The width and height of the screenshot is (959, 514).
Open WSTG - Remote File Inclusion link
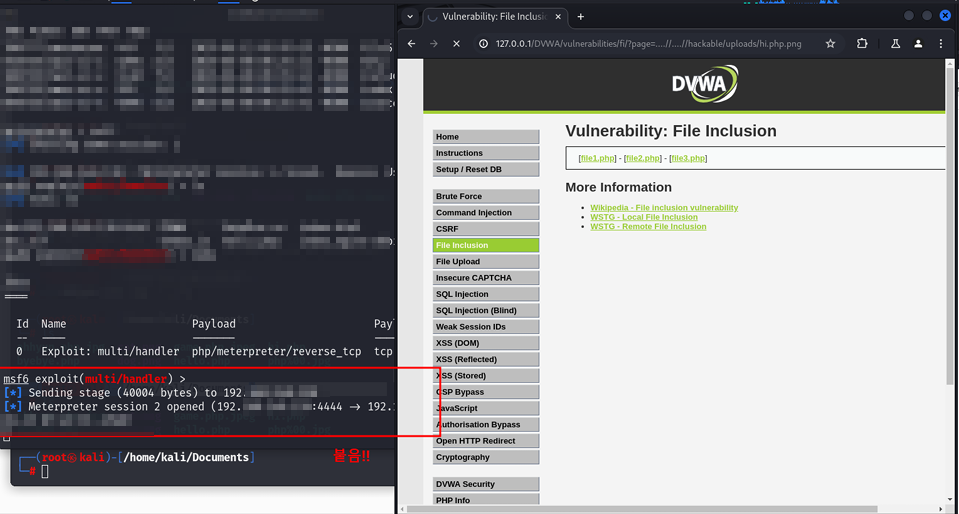(648, 226)
